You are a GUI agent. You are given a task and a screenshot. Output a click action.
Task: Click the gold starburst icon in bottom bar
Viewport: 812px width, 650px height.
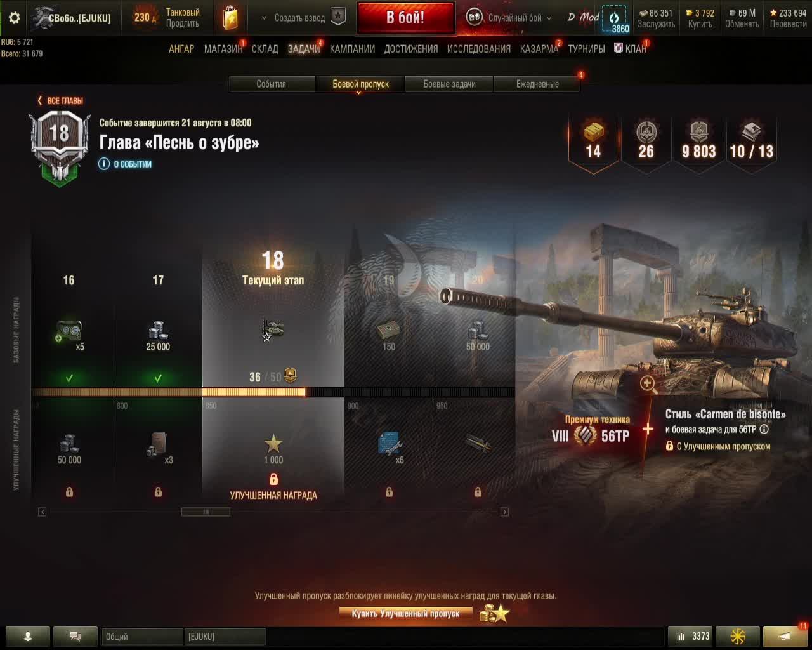click(738, 636)
